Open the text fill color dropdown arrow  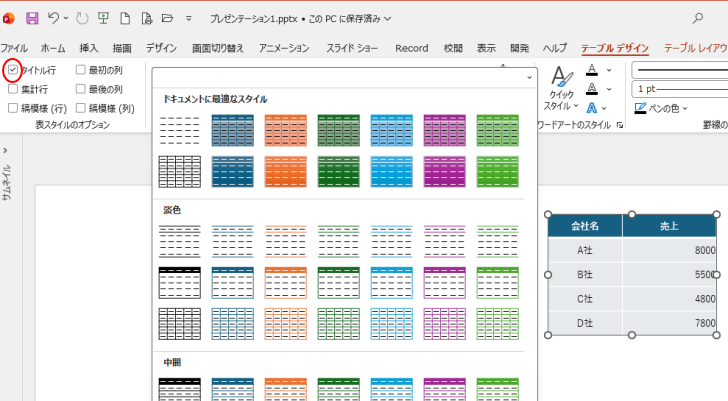coord(609,70)
